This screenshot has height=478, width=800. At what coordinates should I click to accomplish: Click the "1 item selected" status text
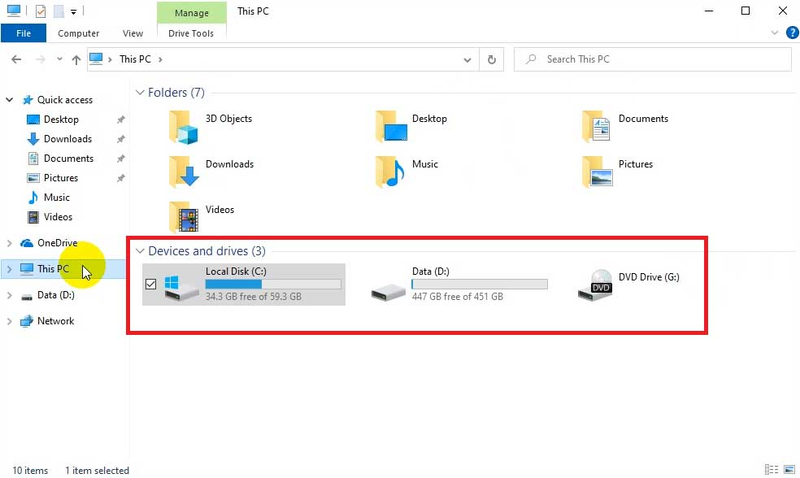coord(97,470)
